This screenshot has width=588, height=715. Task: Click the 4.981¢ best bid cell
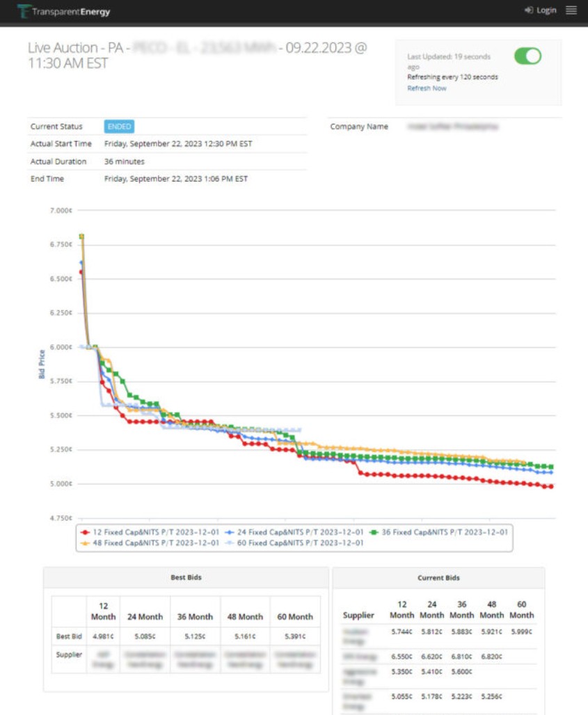(103, 636)
